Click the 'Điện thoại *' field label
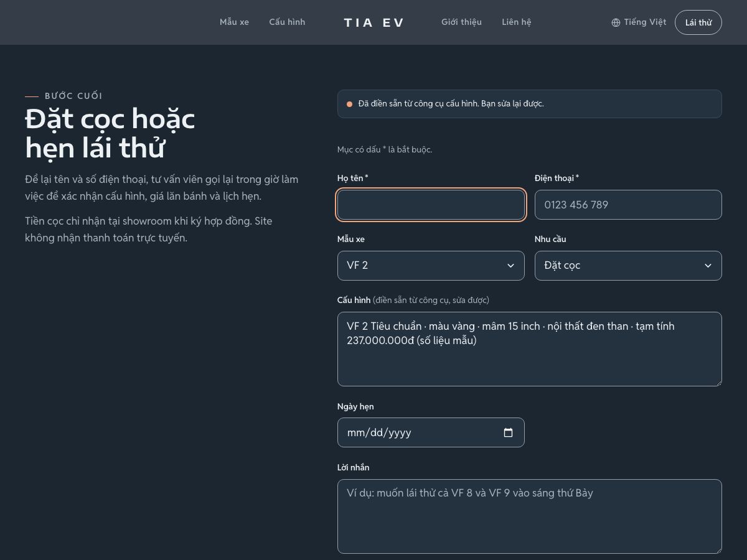This screenshot has height=560, width=747. tap(557, 178)
